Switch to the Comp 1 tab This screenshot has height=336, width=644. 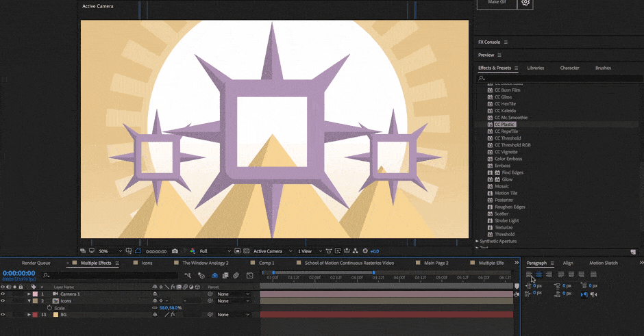(267, 263)
